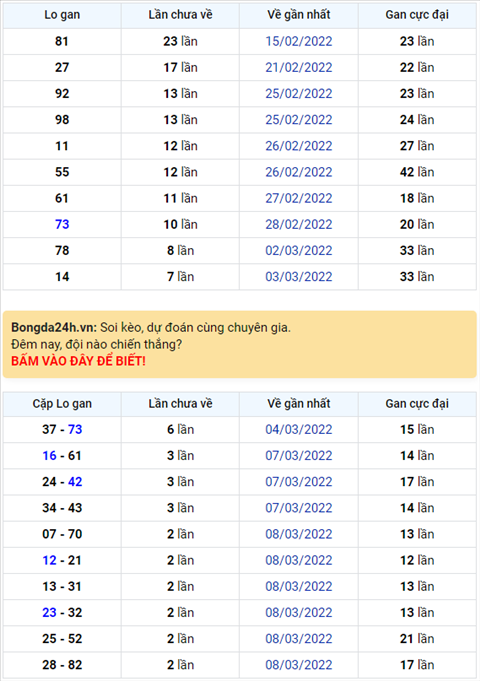This screenshot has width=480, height=681.
Task: Open date 28/02/2022 in row 73
Action: click(299, 224)
